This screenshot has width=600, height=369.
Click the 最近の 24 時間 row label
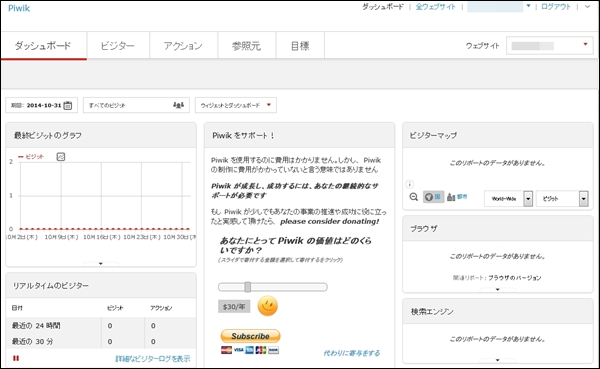click(36, 325)
